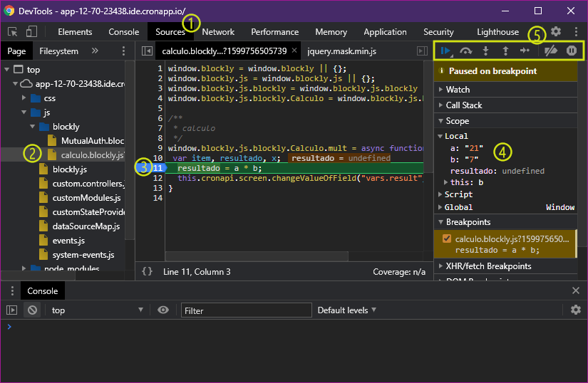Clear the console icon
This screenshot has width=588, height=383.
tap(33, 310)
